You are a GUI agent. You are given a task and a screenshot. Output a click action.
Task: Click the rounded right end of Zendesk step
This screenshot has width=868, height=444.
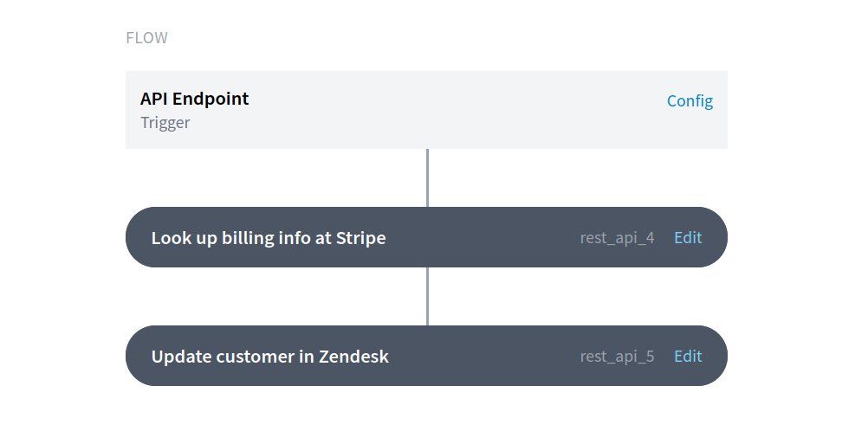pos(716,357)
